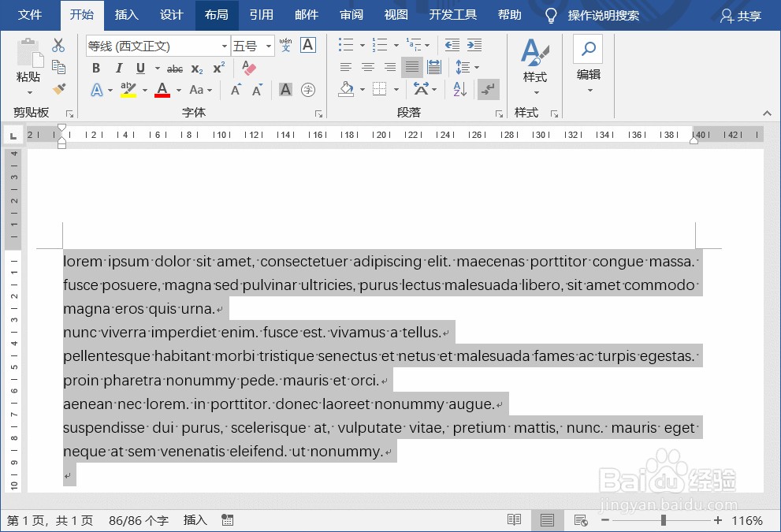Screen dimensions: 781x532
Task: Open the 视图 ribbon tab
Action: (x=396, y=14)
